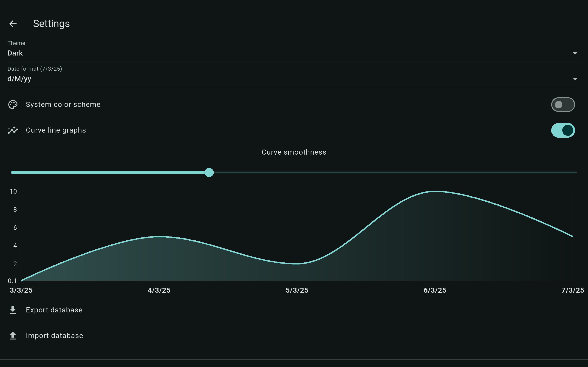The image size is (588, 367).
Task: Click the Import database upload icon
Action: [13, 336]
